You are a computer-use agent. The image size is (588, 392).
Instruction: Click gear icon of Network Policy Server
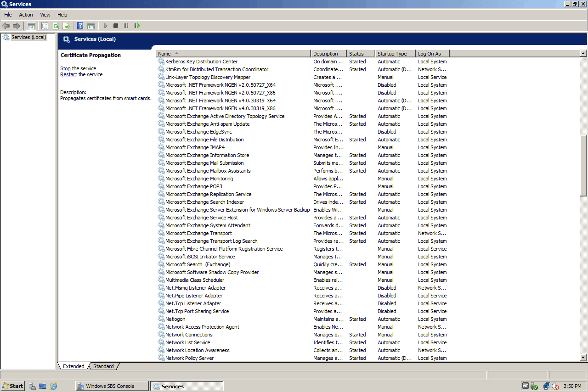(x=161, y=358)
